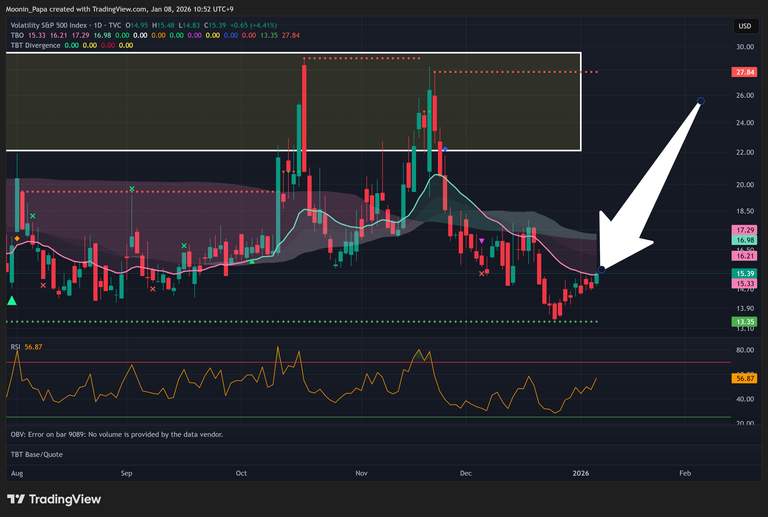Screen dimensions: 768x517
Task: Click the 2026 label on time axis
Action: point(581,470)
